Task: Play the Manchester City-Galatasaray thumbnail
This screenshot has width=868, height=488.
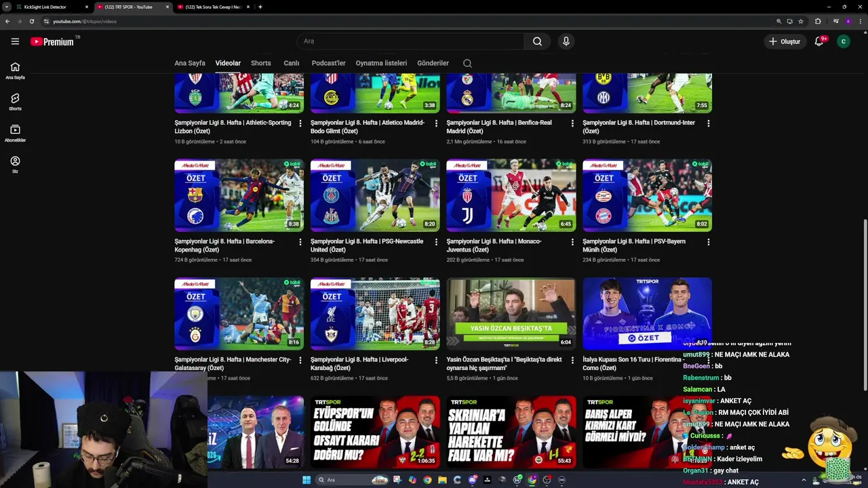Action: coord(239,314)
